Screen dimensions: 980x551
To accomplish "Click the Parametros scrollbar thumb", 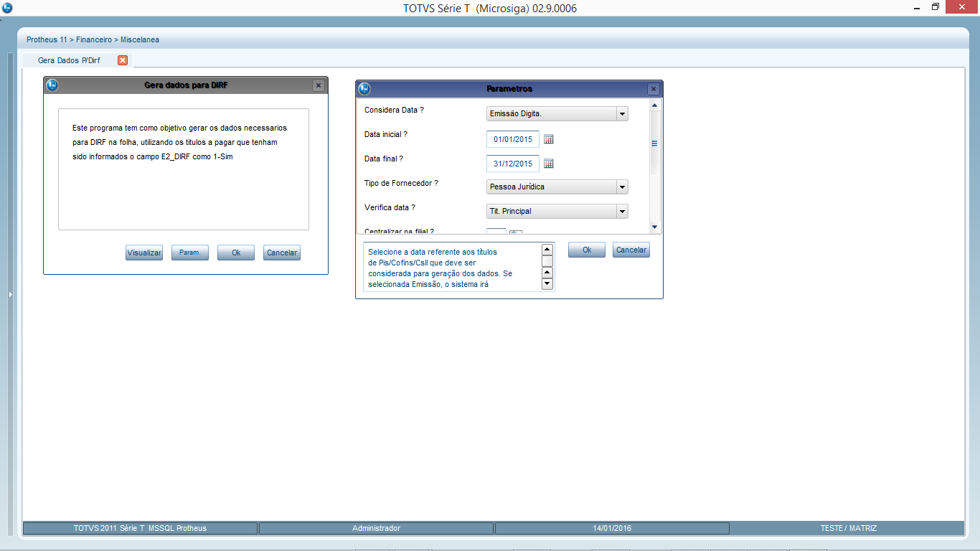I will pyautogui.click(x=654, y=143).
